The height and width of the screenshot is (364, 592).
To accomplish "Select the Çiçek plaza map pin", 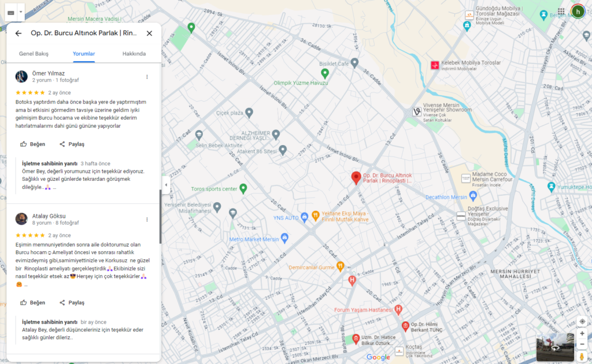I will (x=249, y=113).
